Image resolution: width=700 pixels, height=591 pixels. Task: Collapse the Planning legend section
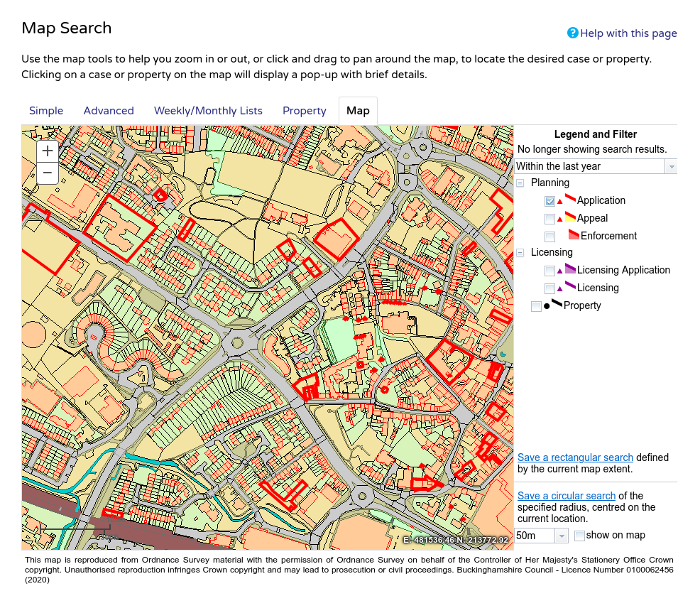520,183
